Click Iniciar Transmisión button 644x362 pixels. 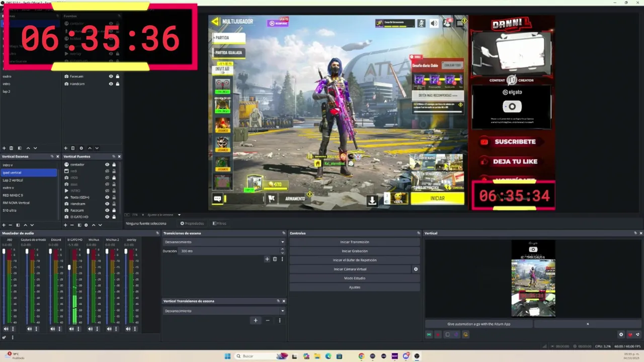pyautogui.click(x=355, y=242)
